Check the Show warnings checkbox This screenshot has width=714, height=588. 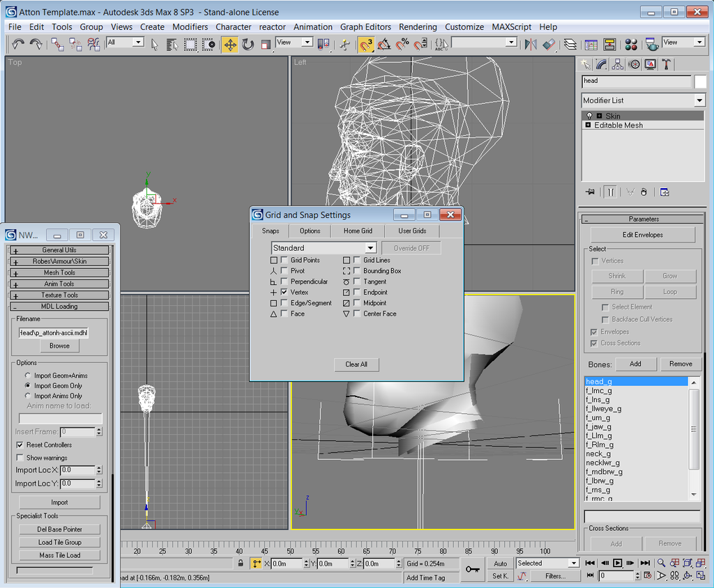20,458
